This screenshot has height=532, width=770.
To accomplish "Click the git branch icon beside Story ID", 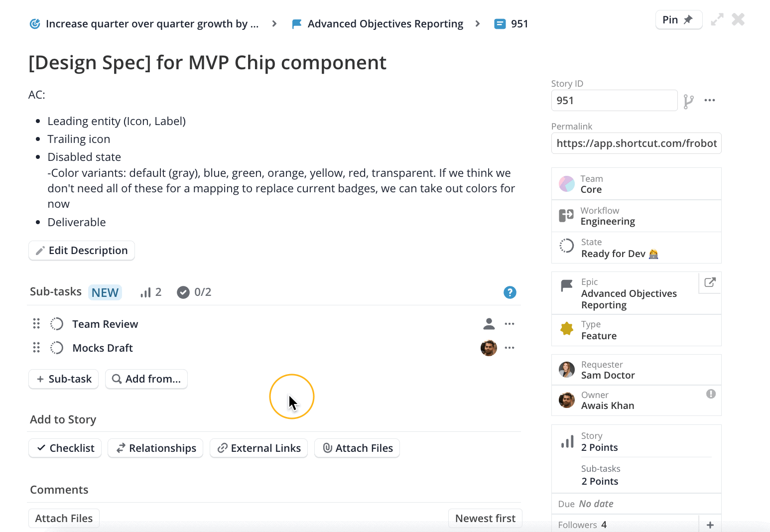I will tap(689, 101).
